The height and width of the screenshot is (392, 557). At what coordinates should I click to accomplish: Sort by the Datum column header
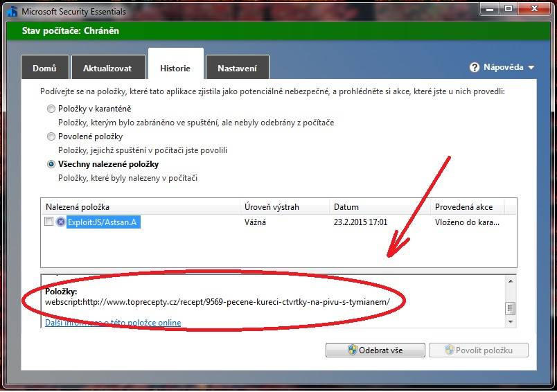pos(380,206)
